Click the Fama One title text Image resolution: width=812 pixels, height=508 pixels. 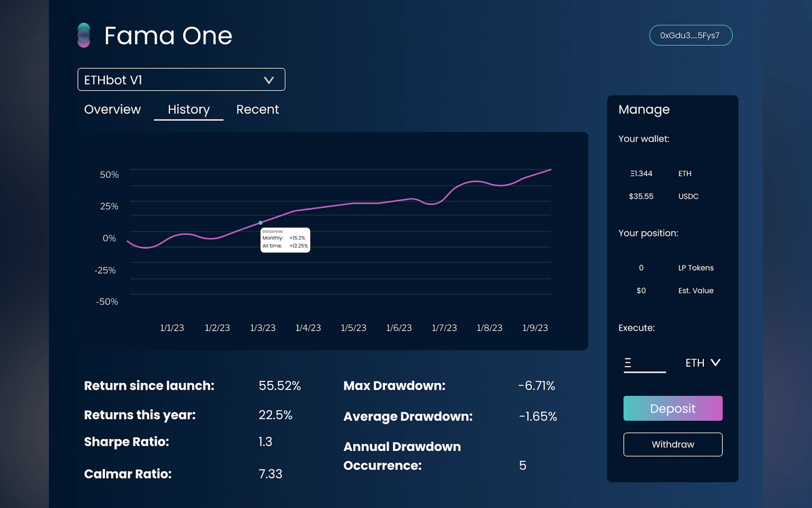click(168, 36)
